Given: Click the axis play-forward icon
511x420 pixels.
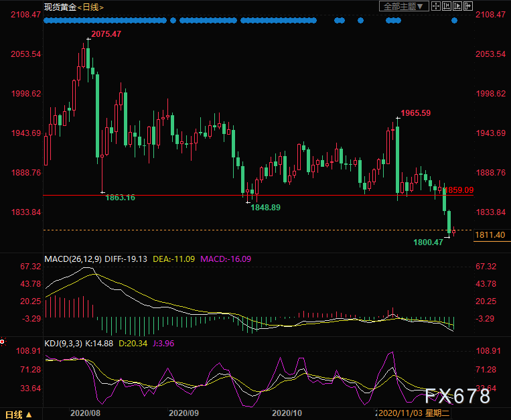Looking at the screenshot, I should (x=457, y=6).
